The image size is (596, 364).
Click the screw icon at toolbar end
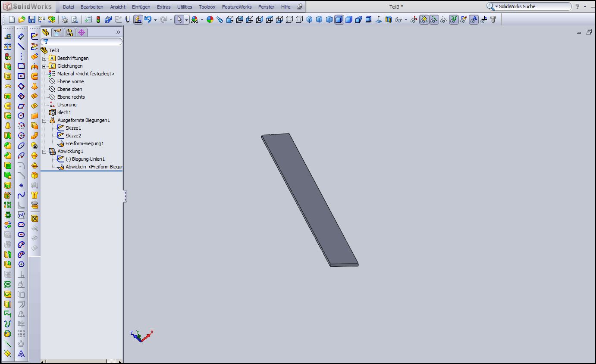[493, 19]
